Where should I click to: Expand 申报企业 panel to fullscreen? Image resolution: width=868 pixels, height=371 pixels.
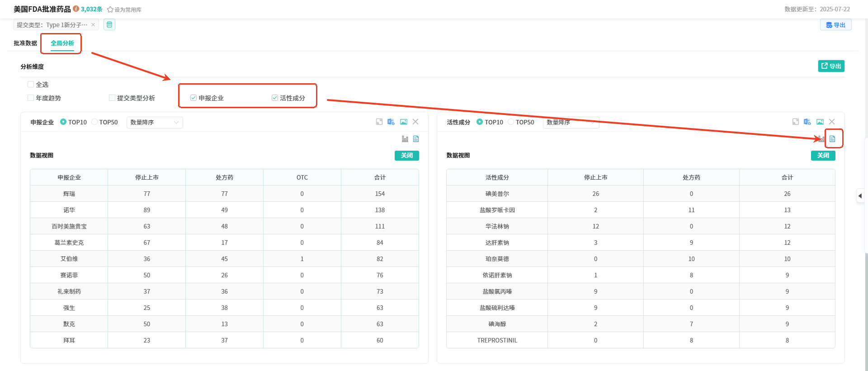tap(379, 122)
